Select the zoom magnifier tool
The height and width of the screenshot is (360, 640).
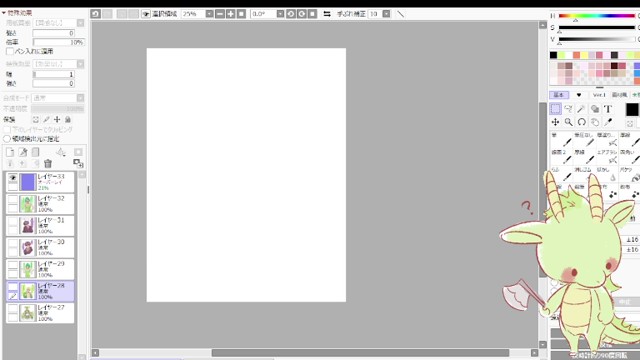[568, 122]
